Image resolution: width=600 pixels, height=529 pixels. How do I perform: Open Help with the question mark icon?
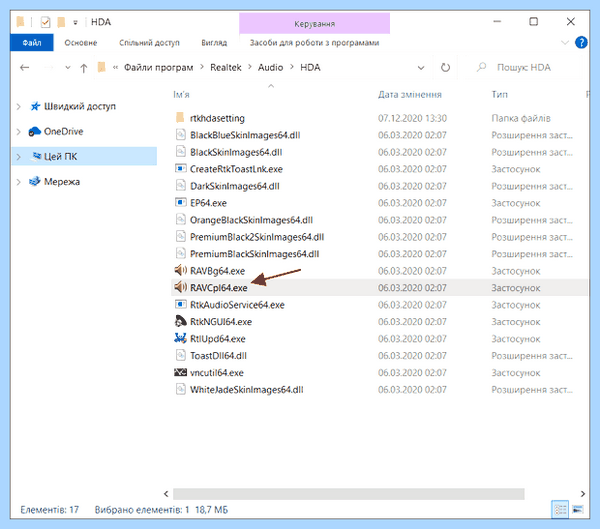point(581,42)
